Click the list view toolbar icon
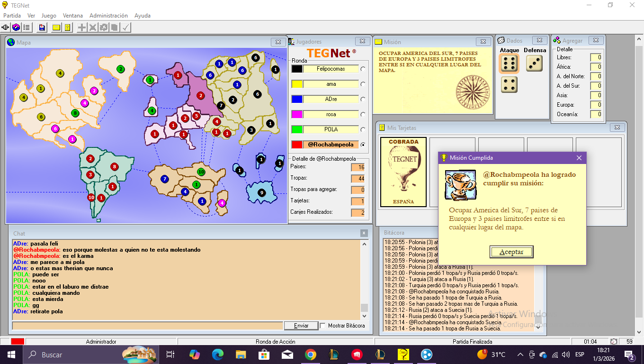Screen dimensions: 644x364 (27, 27)
